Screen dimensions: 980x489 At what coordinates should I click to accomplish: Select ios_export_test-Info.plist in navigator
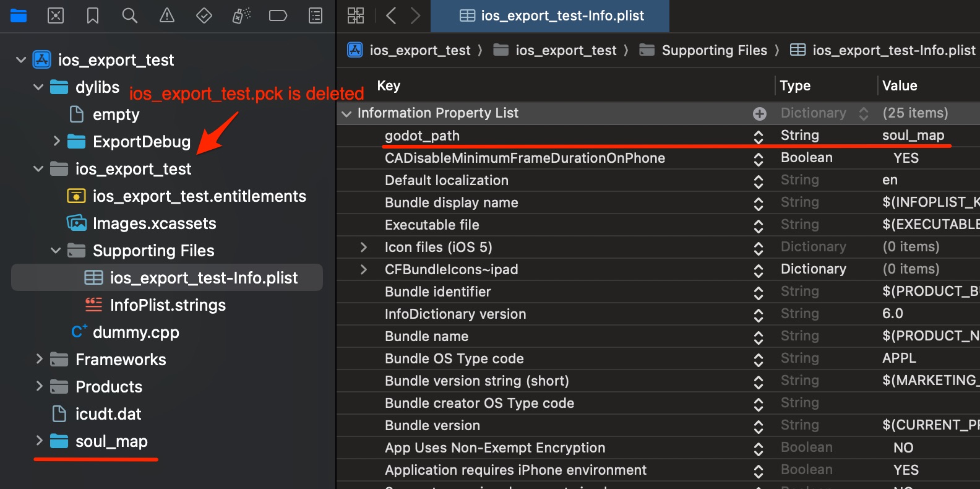(x=167, y=277)
